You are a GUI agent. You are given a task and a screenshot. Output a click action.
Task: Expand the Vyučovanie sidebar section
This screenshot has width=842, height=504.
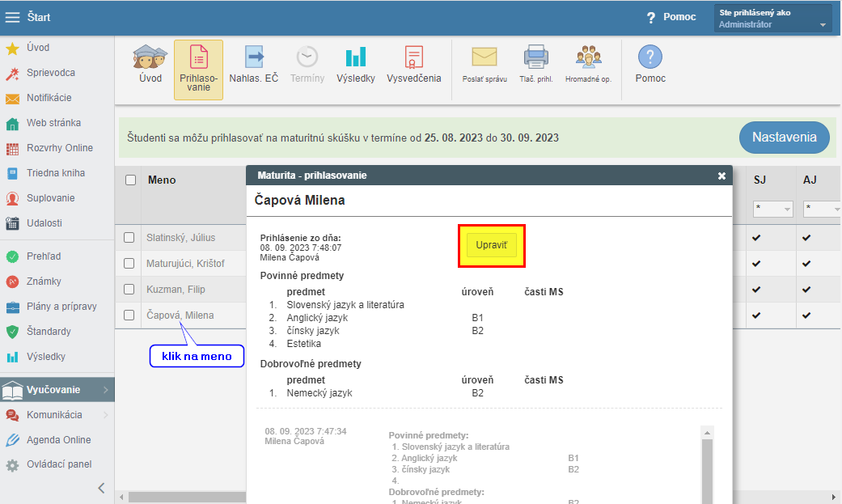[57, 390]
